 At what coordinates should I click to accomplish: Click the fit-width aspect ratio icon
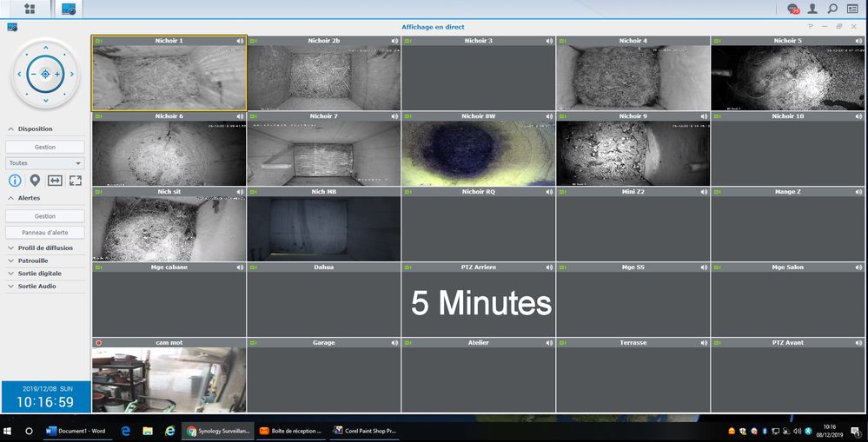pyautogui.click(x=55, y=181)
